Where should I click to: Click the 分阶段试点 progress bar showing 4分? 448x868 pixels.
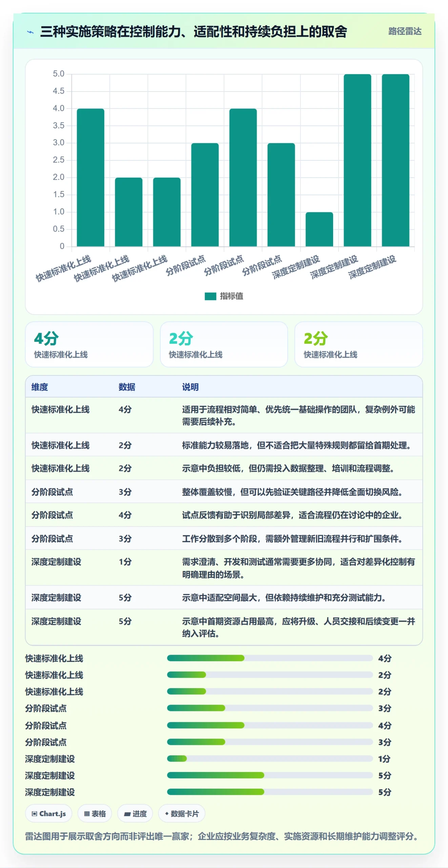(270, 725)
